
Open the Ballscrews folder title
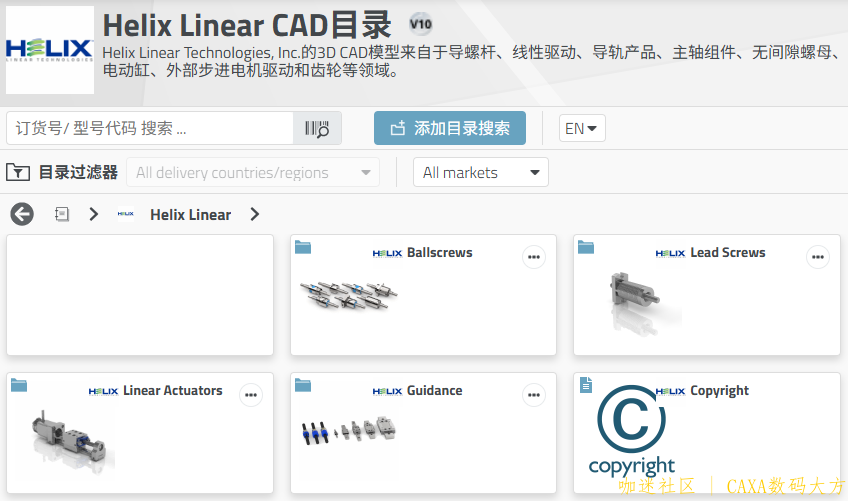click(439, 253)
